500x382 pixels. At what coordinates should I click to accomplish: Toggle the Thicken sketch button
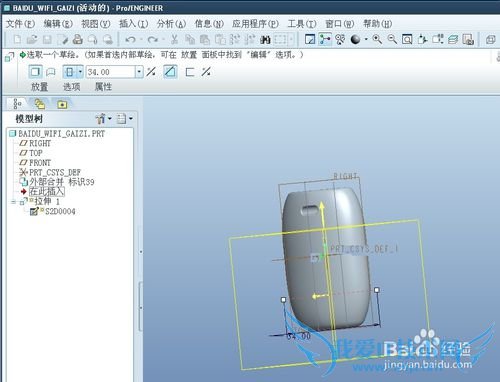(x=190, y=72)
